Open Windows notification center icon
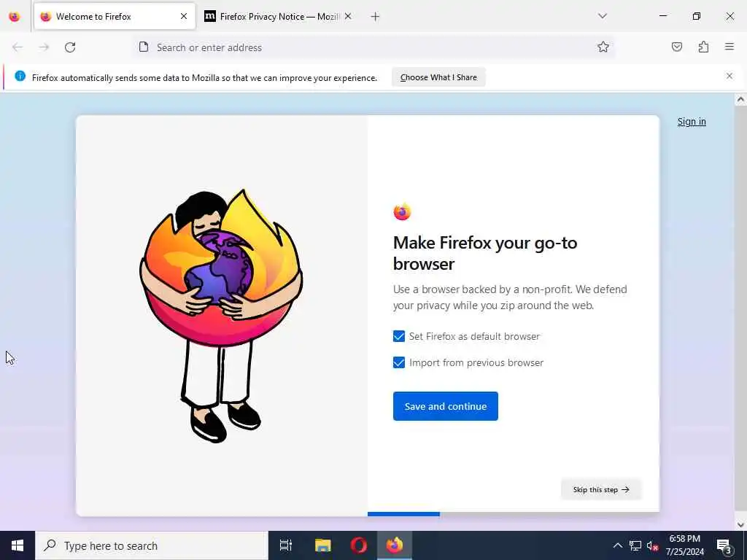The image size is (747, 560). pos(724,545)
